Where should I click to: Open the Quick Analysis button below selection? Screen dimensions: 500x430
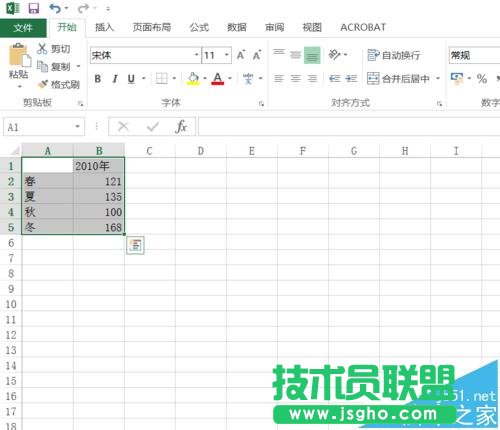point(135,245)
